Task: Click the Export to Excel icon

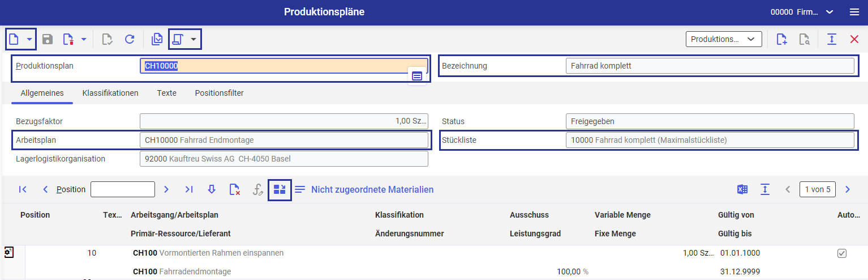Action: point(742,189)
